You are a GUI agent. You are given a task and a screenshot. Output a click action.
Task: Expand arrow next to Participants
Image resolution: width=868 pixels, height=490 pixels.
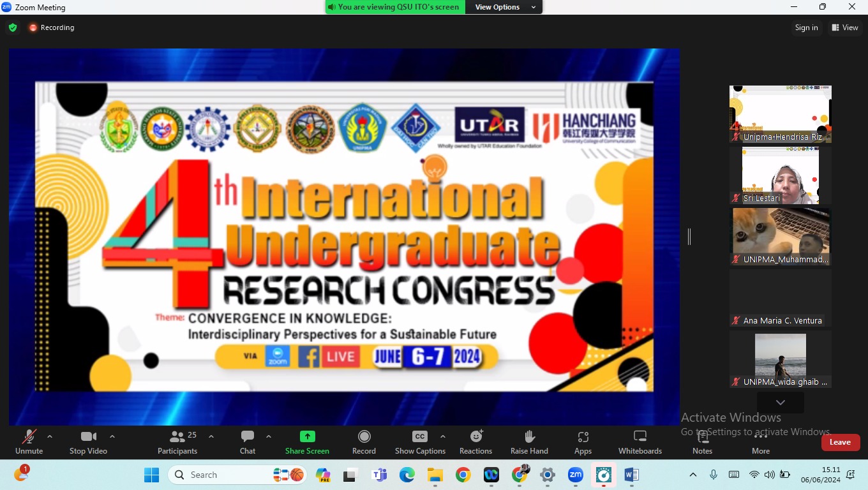[x=211, y=436]
